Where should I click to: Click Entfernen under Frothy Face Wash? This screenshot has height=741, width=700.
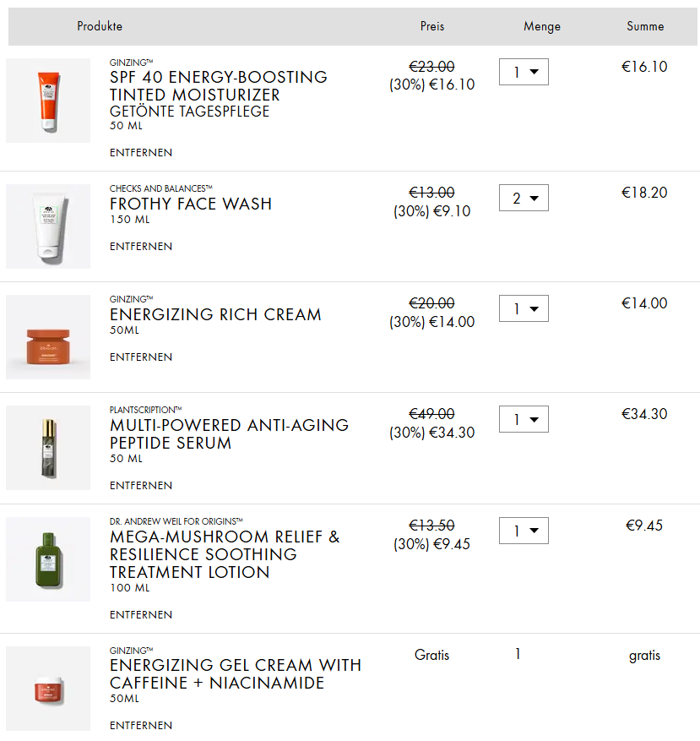click(141, 247)
